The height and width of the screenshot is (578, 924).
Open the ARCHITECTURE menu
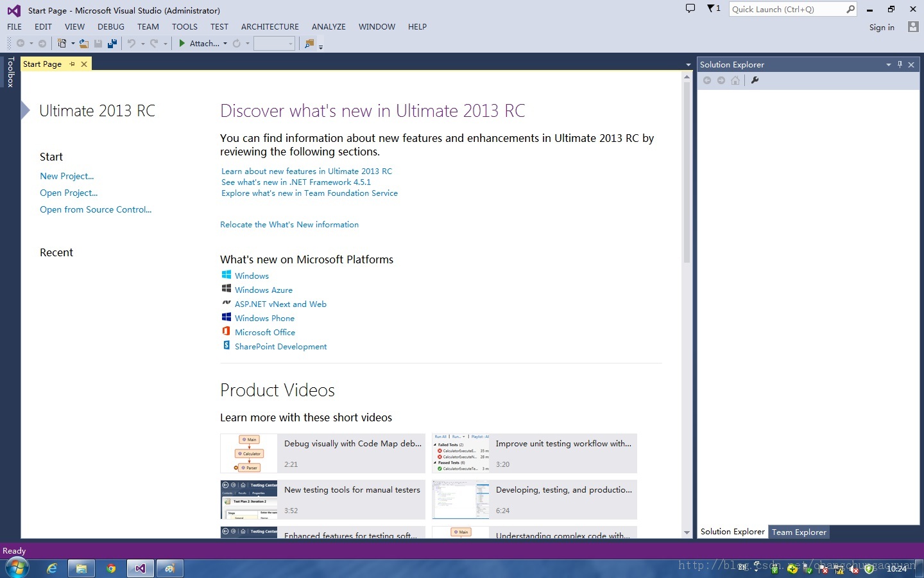pyautogui.click(x=270, y=26)
